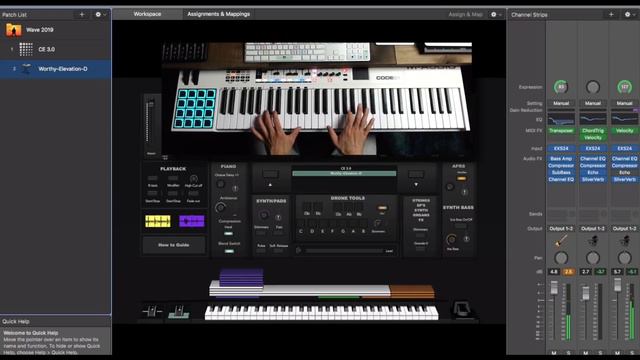
Task: Mute the first channel strip
Action: pyautogui.click(x=553, y=353)
